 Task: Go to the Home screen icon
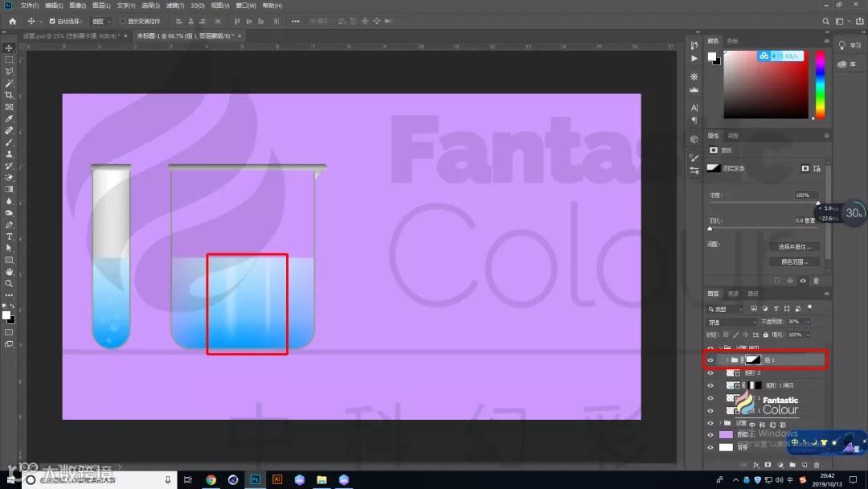click(x=12, y=21)
